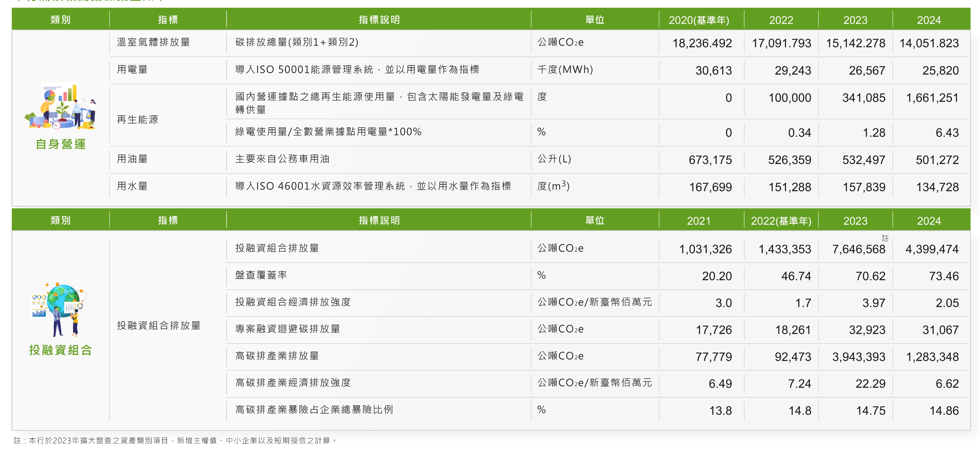Select the coverage value 73.46
980x457 pixels.
pyautogui.click(x=944, y=276)
